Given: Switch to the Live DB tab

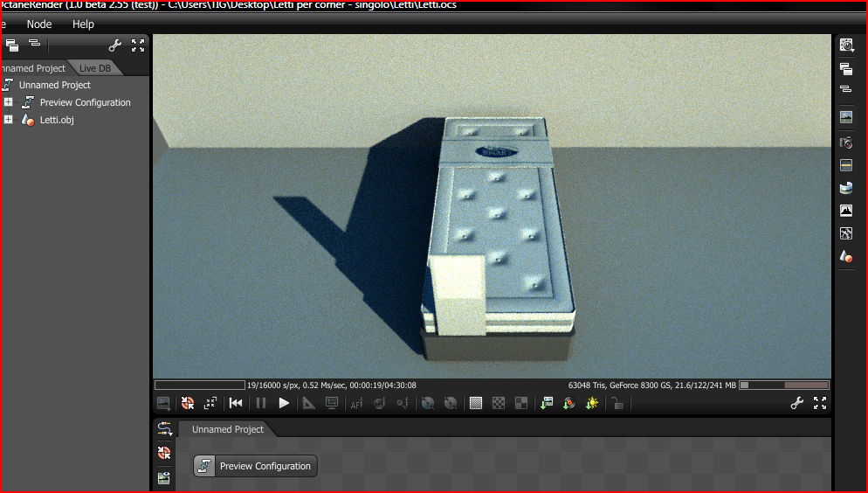Looking at the screenshot, I should [94, 68].
